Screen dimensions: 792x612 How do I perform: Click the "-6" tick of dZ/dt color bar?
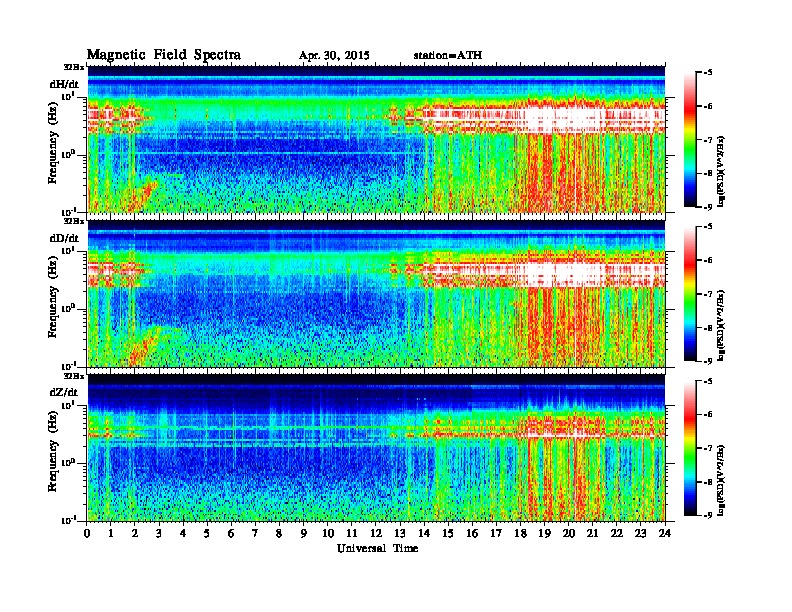pos(708,415)
